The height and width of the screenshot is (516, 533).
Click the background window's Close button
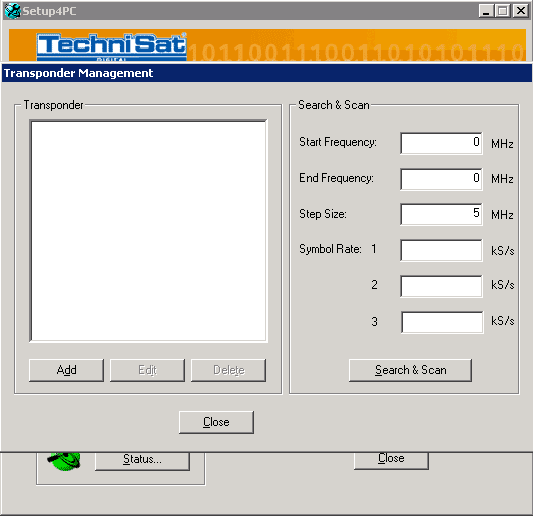pos(391,460)
